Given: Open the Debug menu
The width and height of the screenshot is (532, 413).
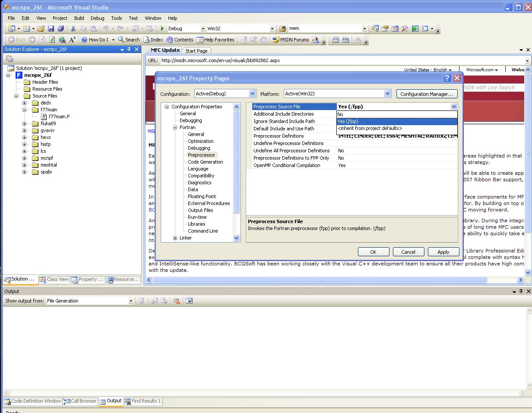Looking at the screenshot, I should pyautogui.click(x=97, y=18).
